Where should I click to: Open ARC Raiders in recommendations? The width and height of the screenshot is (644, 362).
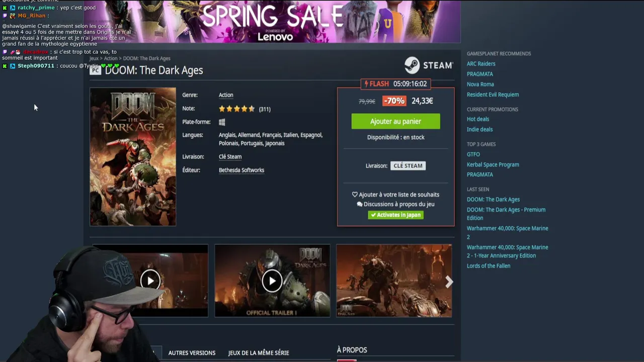click(481, 64)
